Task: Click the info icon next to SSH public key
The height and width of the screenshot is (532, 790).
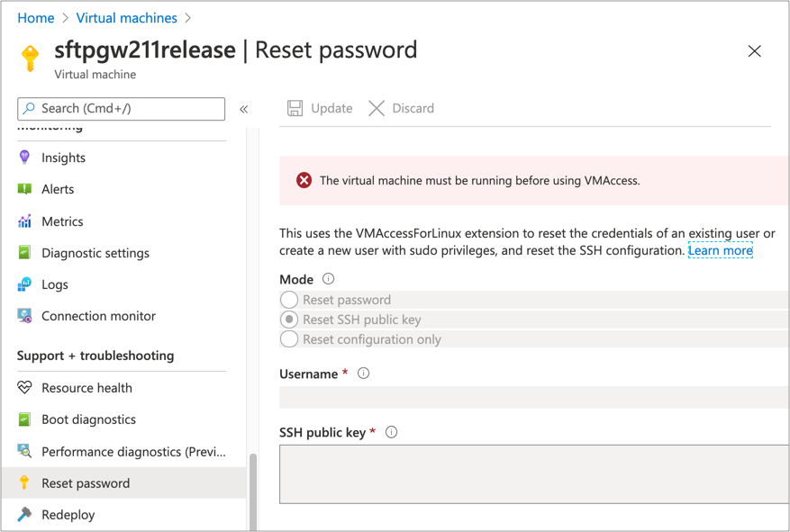Action: tap(391, 432)
